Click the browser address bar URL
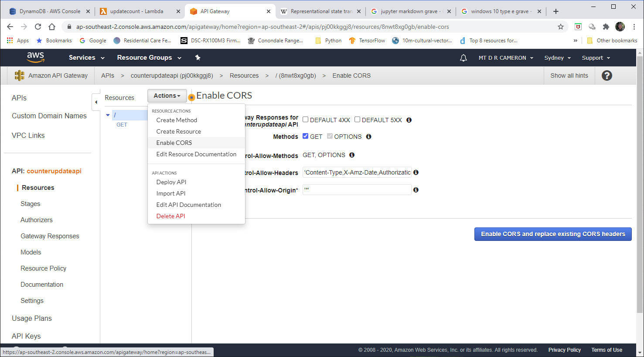 click(x=262, y=27)
